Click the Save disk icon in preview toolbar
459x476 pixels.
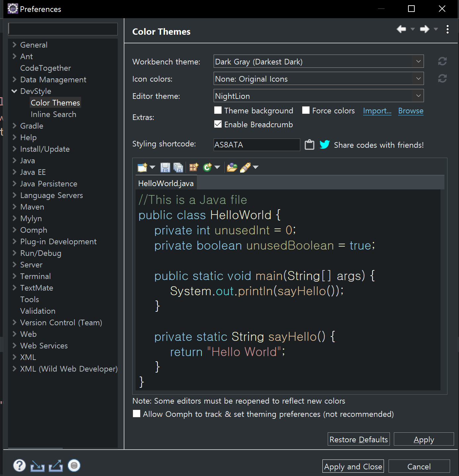(x=165, y=167)
